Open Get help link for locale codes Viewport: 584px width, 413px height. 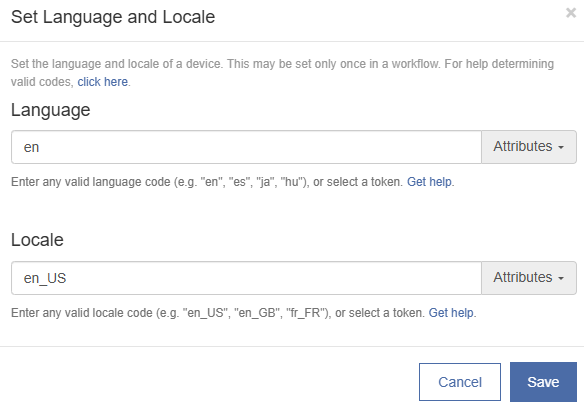pyautogui.click(x=451, y=313)
